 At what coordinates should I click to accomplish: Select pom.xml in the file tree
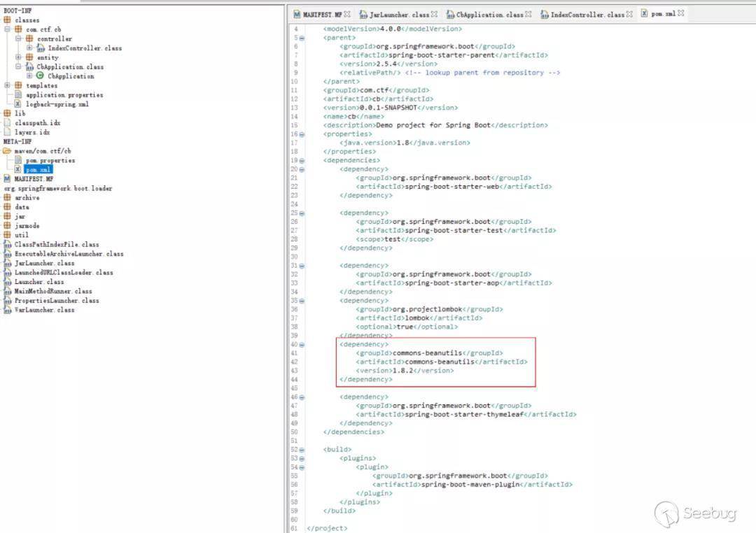pyautogui.click(x=38, y=170)
